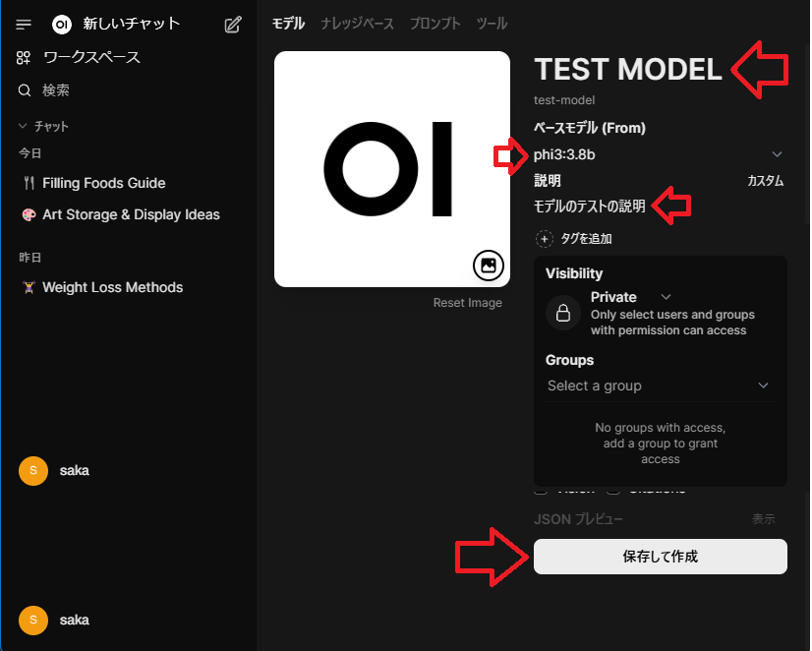
Task: Open the base model dropdown showing phi3:3.8b
Action: click(659, 154)
